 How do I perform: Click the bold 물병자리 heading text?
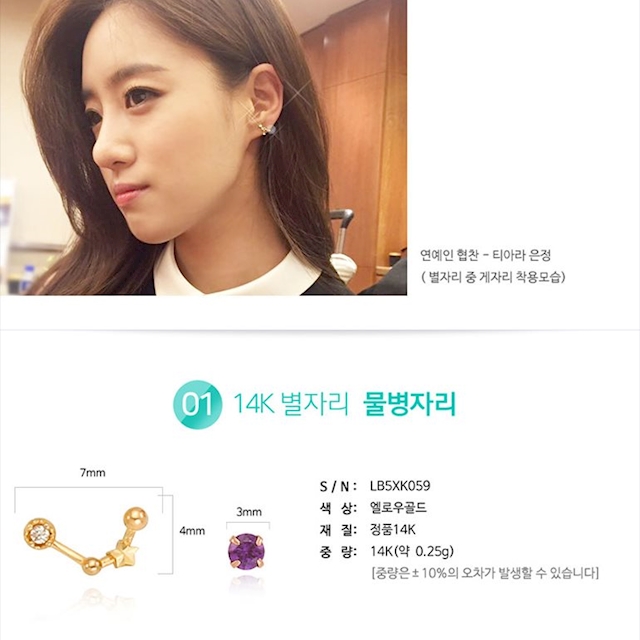point(409,404)
